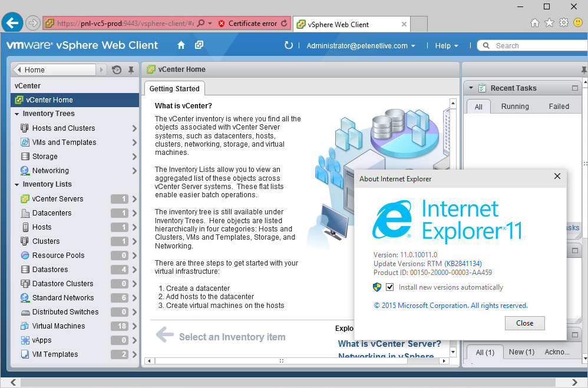Expand the Virtual Machines chevron arrow
Viewport: 588px width, 388px height.
134,326
